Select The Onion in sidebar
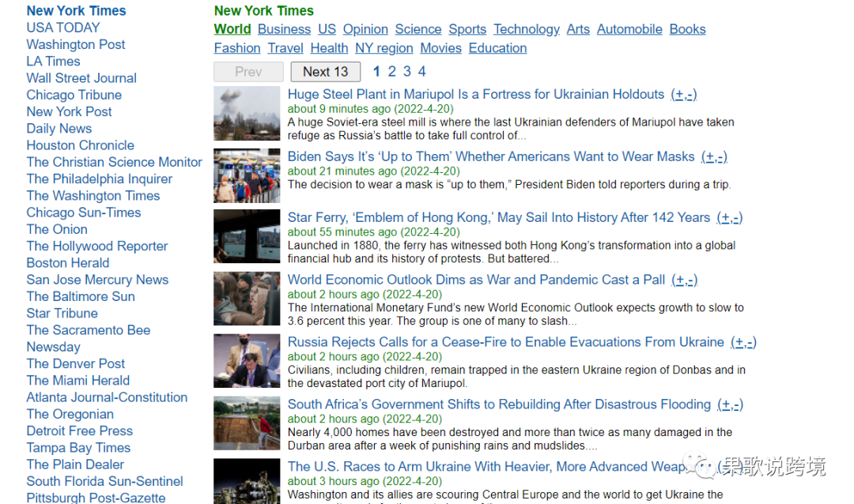854x504 pixels. pyautogui.click(x=57, y=230)
